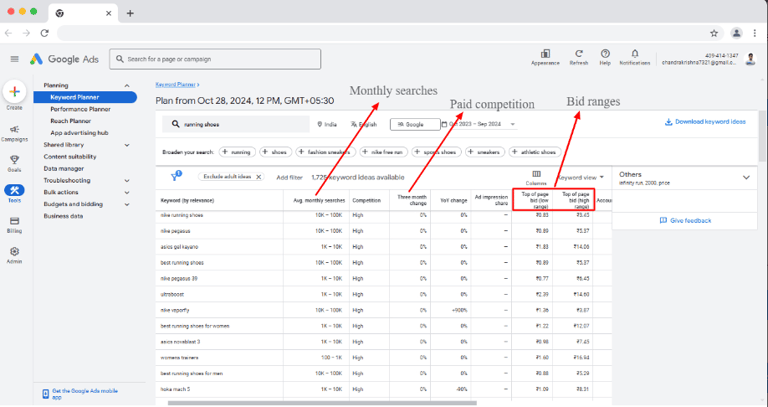Collapse the Planning section
This screenshot has width=768, height=407.
(x=127, y=86)
